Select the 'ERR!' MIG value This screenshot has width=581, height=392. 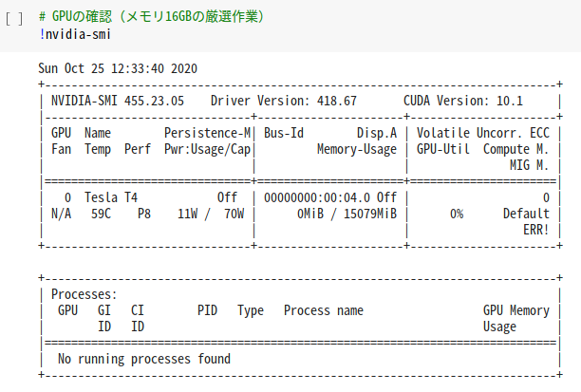[536, 230]
